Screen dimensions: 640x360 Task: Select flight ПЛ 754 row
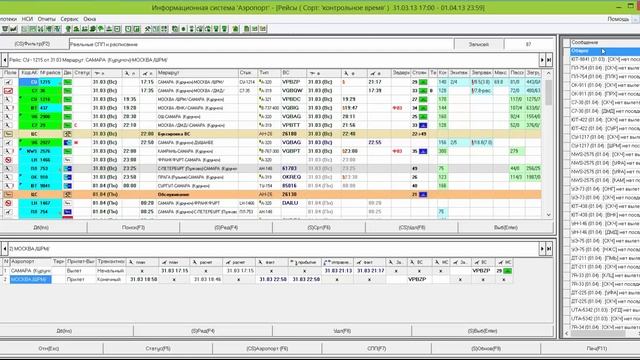[x=271, y=211]
